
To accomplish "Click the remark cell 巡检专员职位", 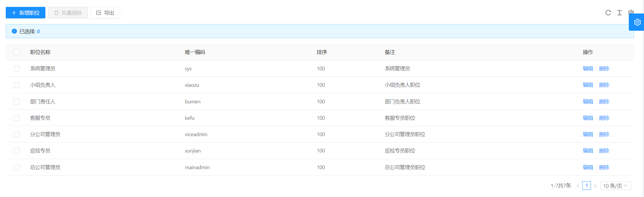I will pyautogui.click(x=400, y=150).
